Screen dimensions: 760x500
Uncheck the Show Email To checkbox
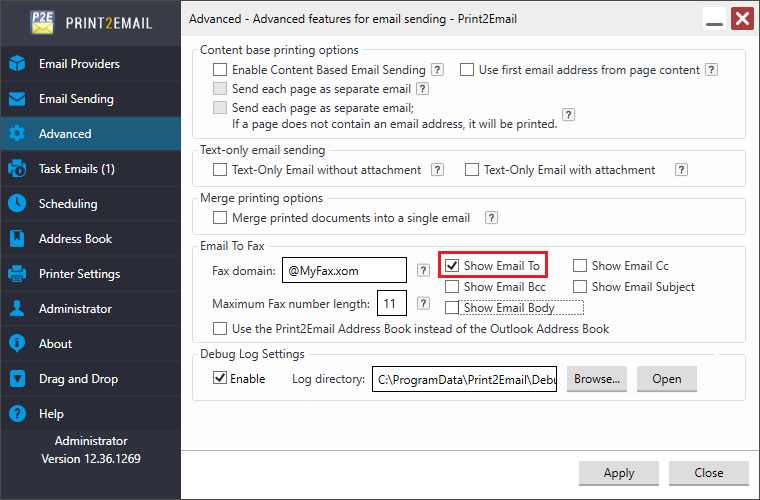point(452,266)
